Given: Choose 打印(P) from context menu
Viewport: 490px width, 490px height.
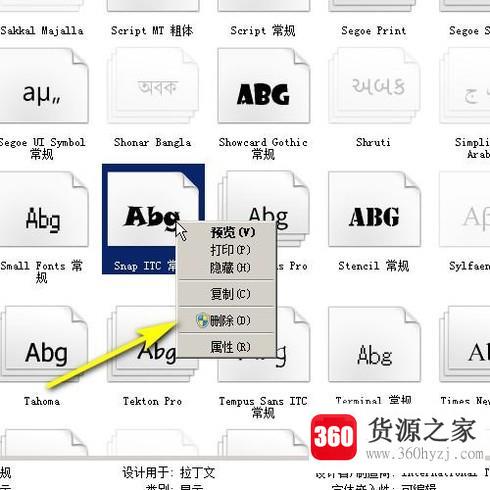Looking at the screenshot, I should [227, 250].
